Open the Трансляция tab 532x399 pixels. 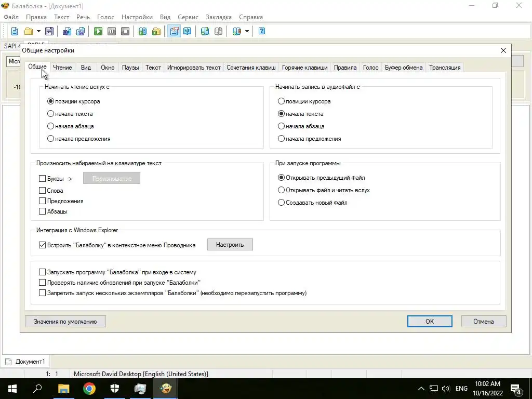445,68
